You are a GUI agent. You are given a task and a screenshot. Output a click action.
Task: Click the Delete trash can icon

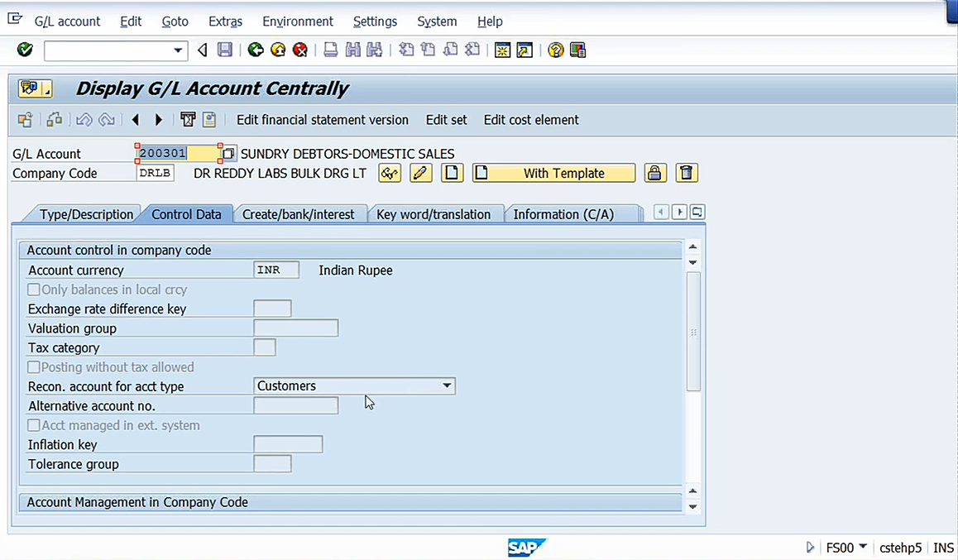[686, 173]
